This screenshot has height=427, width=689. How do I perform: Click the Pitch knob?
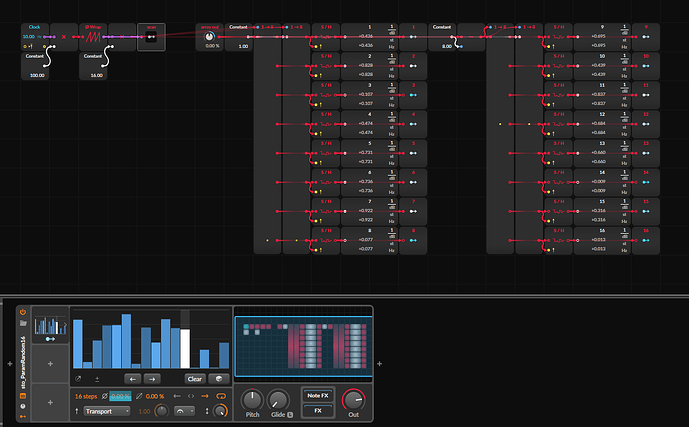(251, 398)
